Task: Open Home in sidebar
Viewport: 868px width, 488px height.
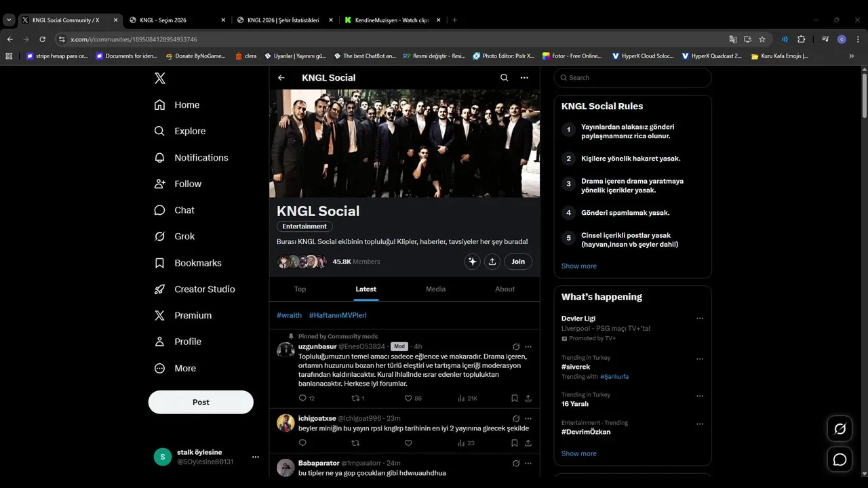Action: point(177,105)
